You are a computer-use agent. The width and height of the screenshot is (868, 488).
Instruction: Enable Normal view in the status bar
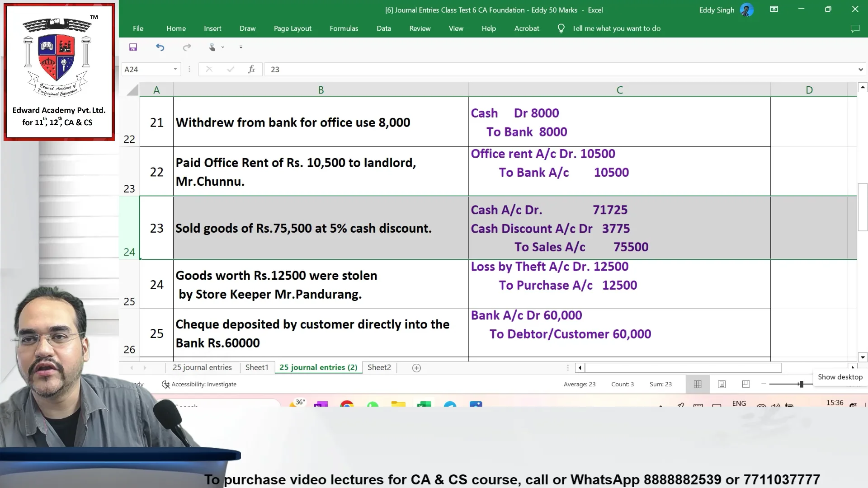698,384
